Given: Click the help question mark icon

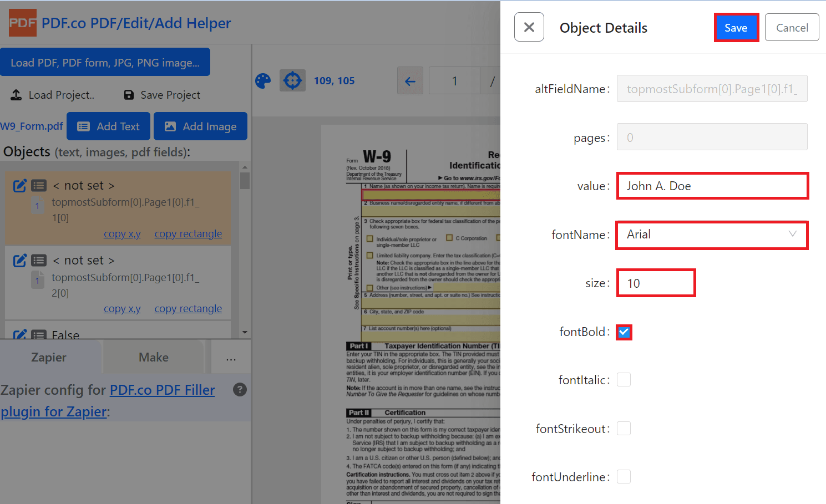Looking at the screenshot, I should point(240,390).
